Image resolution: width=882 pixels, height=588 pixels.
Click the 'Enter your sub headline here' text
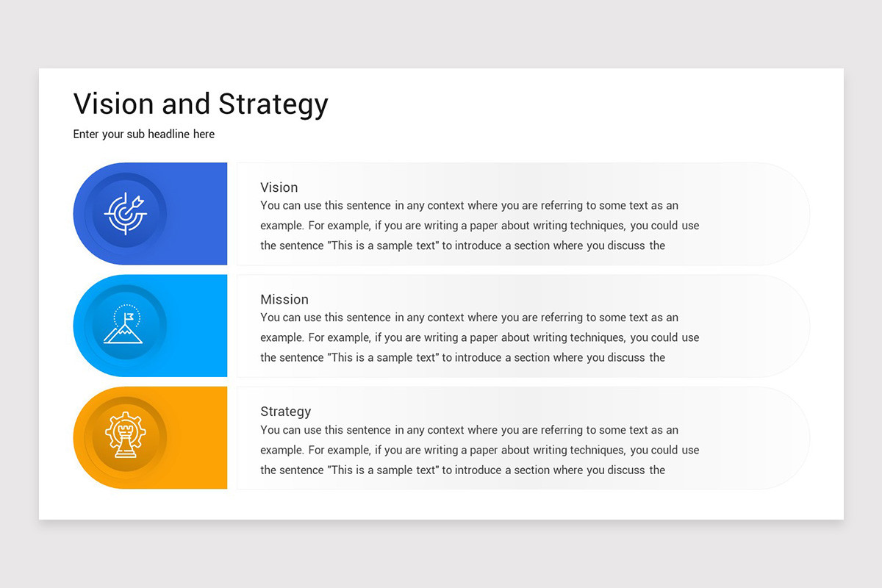[x=144, y=134]
